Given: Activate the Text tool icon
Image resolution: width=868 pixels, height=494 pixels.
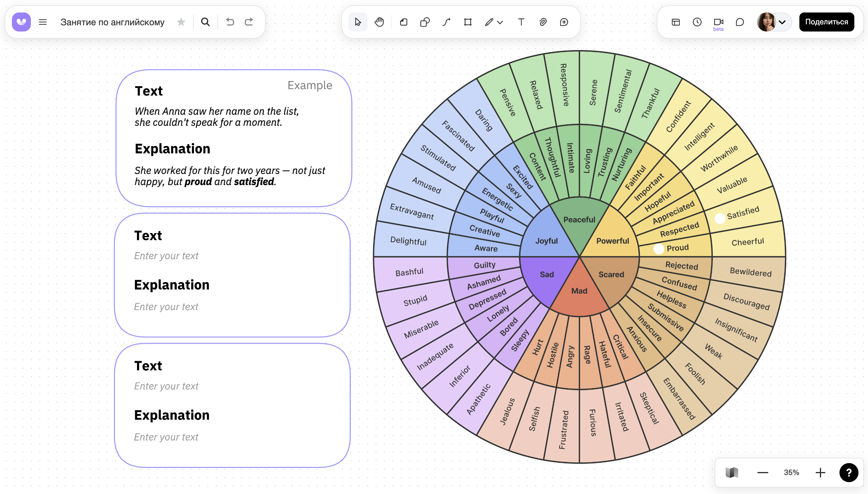Looking at the screenshot, I should 521,22.
